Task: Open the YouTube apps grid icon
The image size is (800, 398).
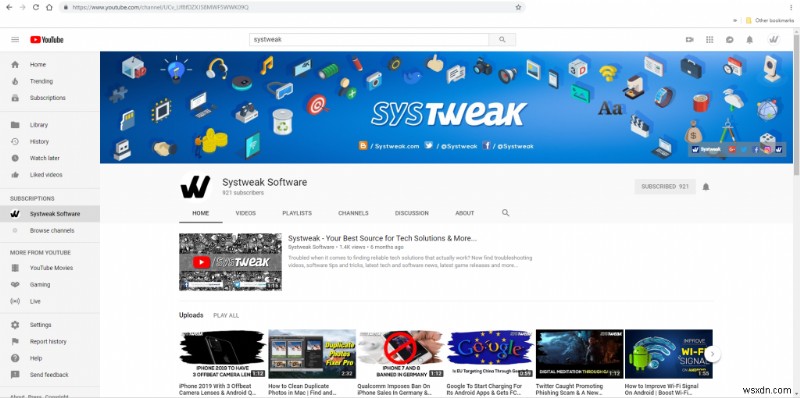Action: 710,40
